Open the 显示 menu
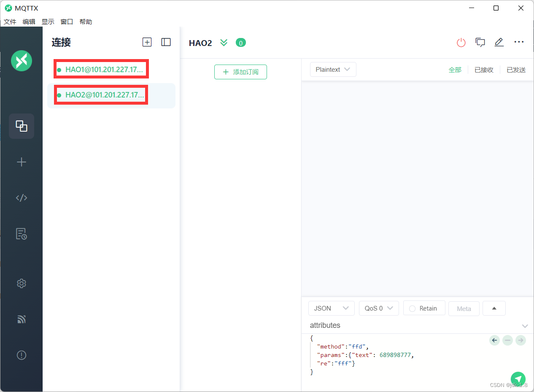The width and height of the screenshot is (534, 392). pos(48,22)
